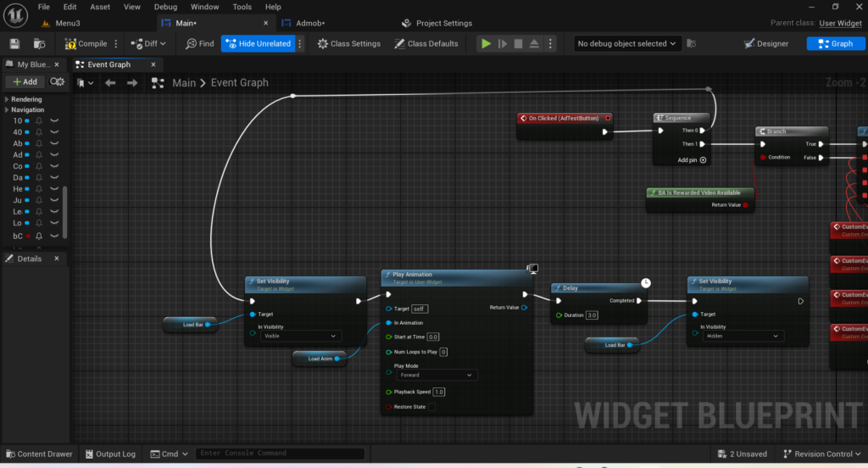Screen dimensions: 868x468
Task: Open the Diff dropdown
Action: pyautogui.click(x=148, y=44)
